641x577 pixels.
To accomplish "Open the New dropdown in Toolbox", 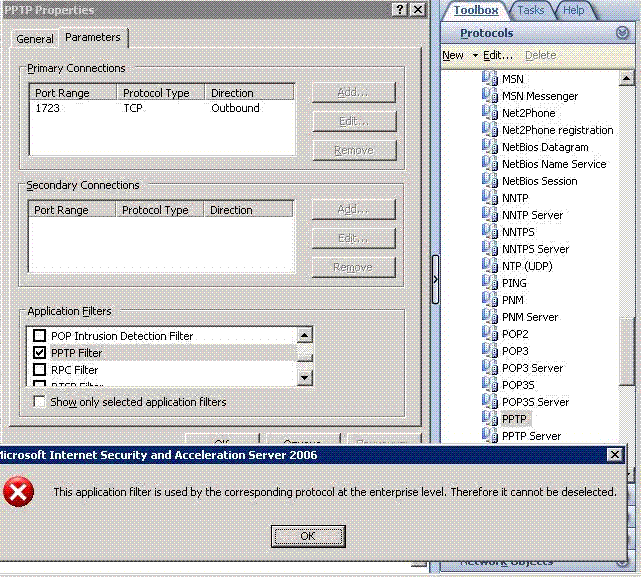I will (460, 55).
